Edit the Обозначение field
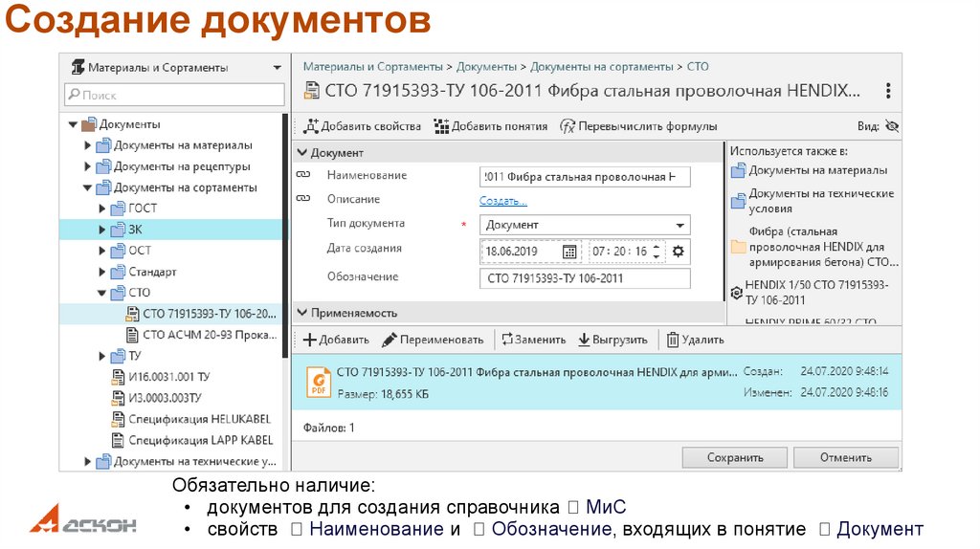Screen dimensions: 980x549 pos(585,278)
